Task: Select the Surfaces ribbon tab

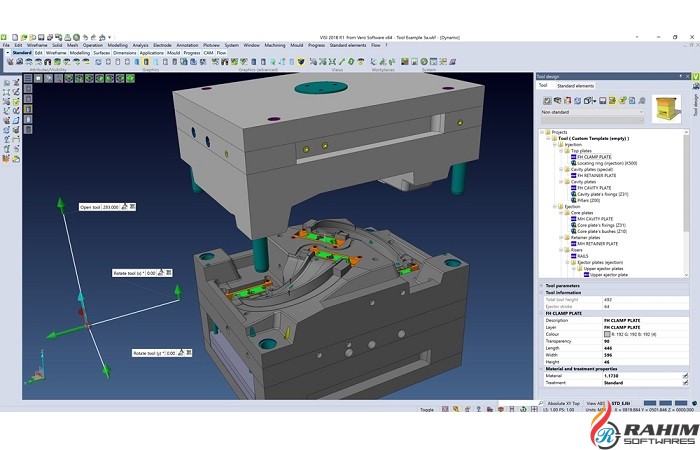Action: 100,52
